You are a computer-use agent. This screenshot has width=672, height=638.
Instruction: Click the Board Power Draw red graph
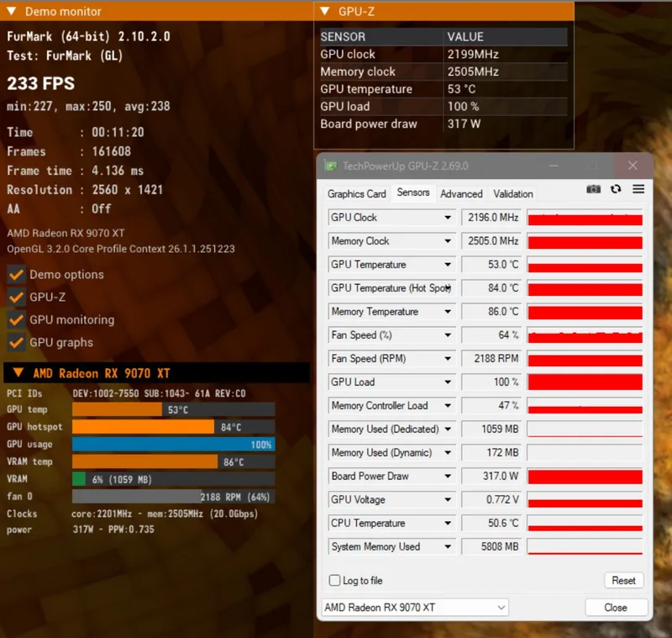pyautogui.click(x=585, y=476)
